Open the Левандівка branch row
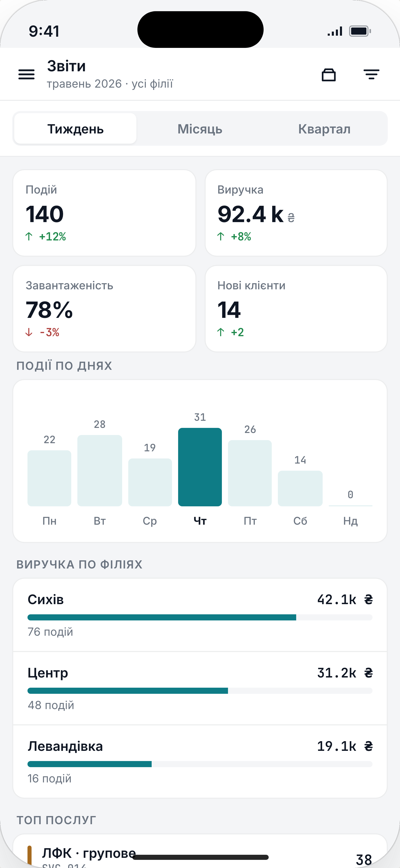This screenshot has height=868, width=400. point(200,762)
